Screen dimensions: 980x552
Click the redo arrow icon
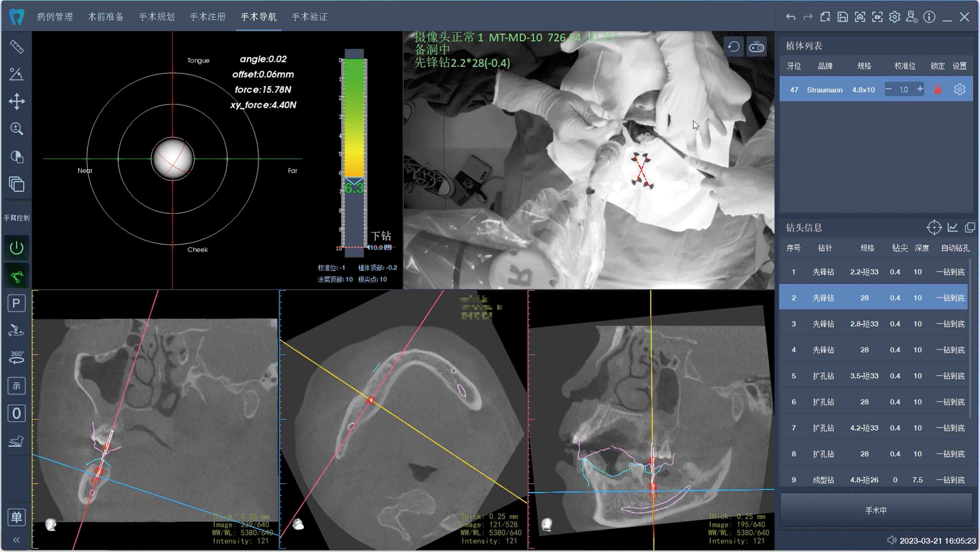click(808, 17)
